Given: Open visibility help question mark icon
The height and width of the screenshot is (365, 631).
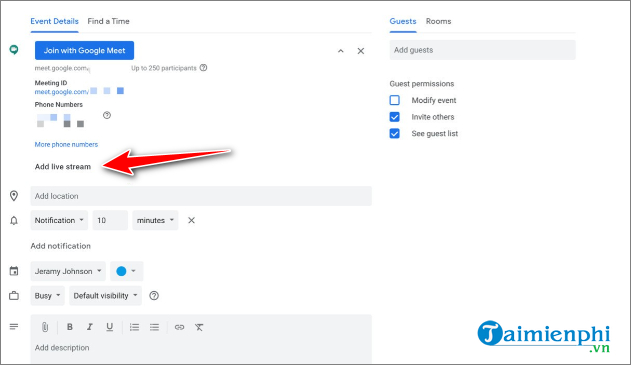Looking at the screenshot, I should 154,296.
